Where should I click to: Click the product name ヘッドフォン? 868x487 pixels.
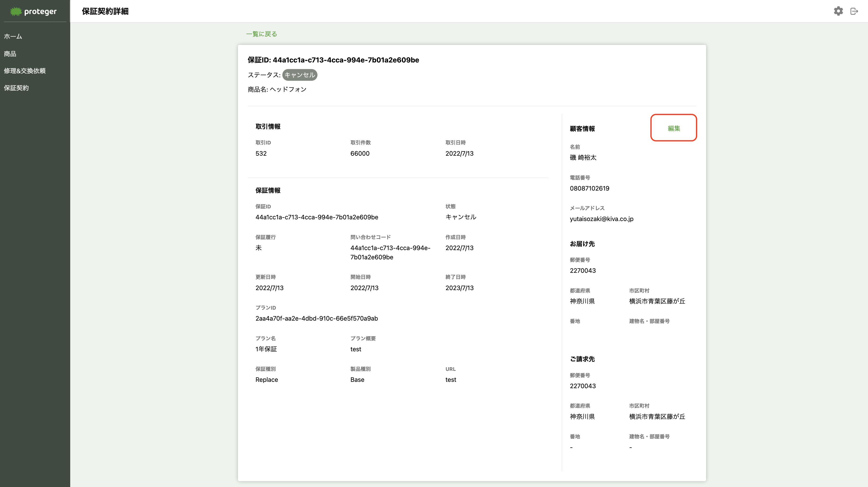pos(288,89)
